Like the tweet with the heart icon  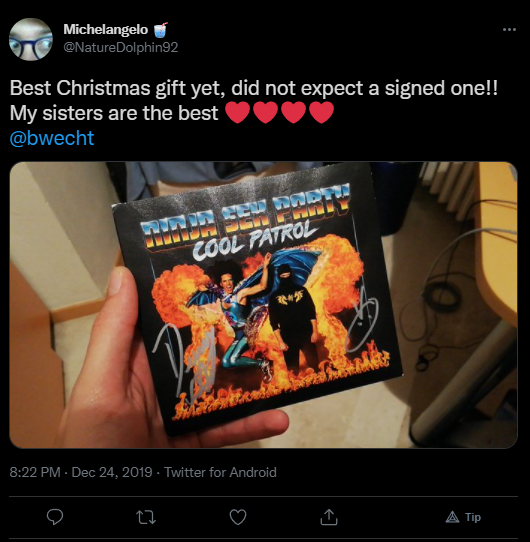tap(238, 517)
